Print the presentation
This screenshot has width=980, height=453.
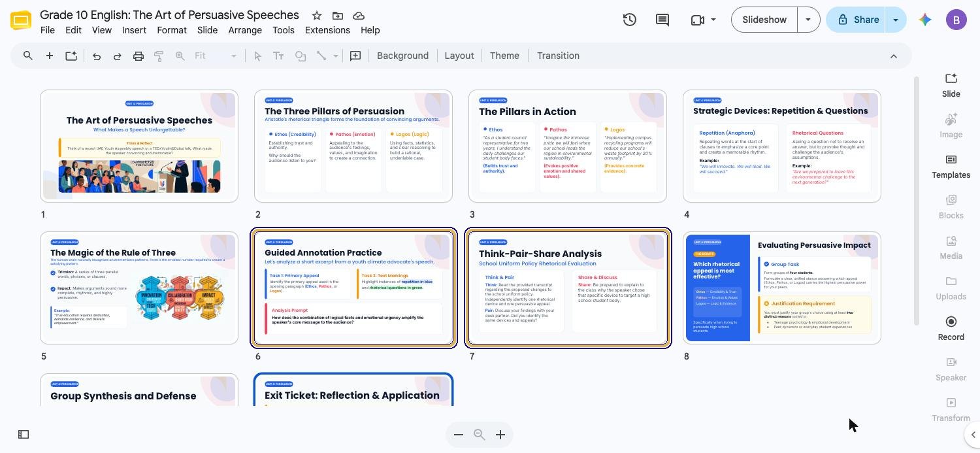138,56
